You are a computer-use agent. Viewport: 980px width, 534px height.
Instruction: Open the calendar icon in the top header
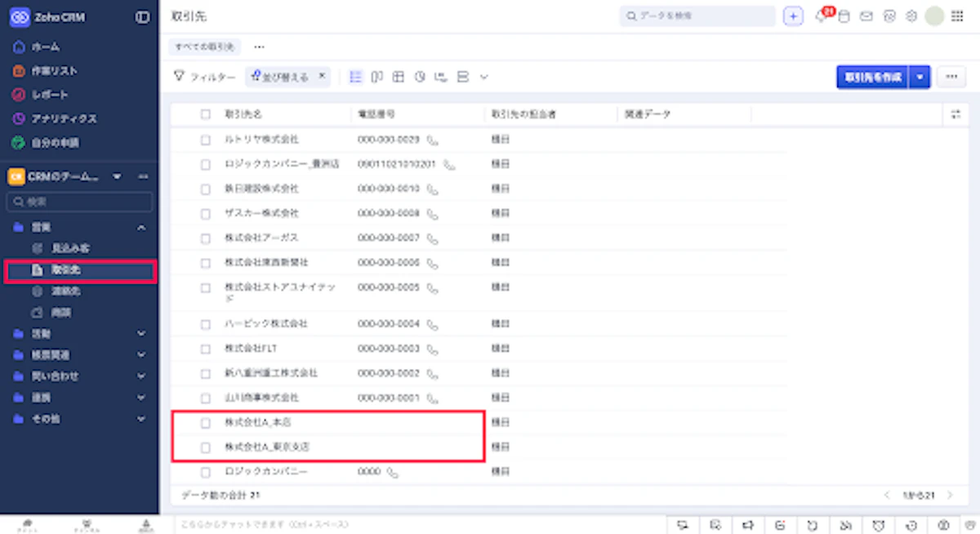[x=845, y=16]
